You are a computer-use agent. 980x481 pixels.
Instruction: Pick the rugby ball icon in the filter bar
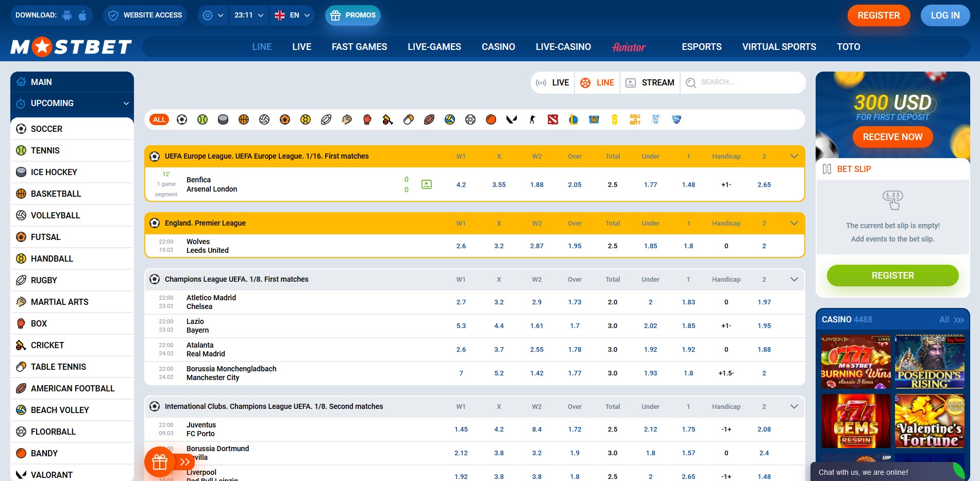click(x=326, y=119)
